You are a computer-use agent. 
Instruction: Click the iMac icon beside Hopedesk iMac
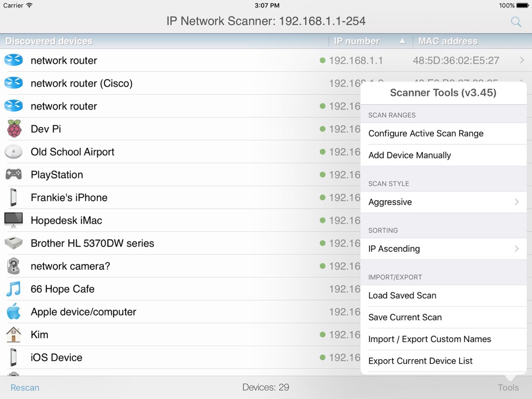[14, 220]
